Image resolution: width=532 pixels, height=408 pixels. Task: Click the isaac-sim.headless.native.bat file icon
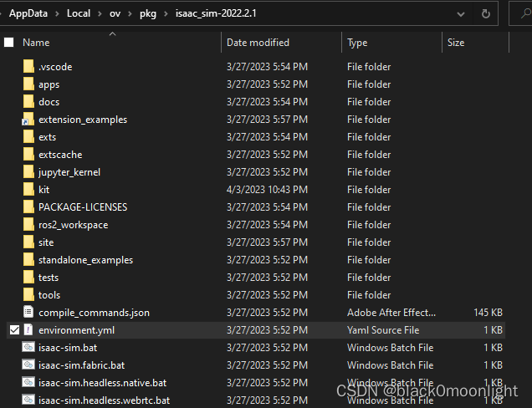[28, 382]
